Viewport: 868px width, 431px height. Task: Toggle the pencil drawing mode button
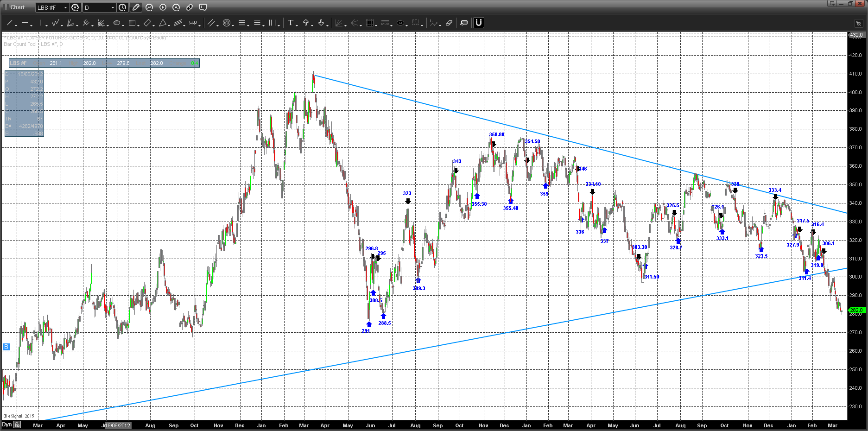click(136, 7)
